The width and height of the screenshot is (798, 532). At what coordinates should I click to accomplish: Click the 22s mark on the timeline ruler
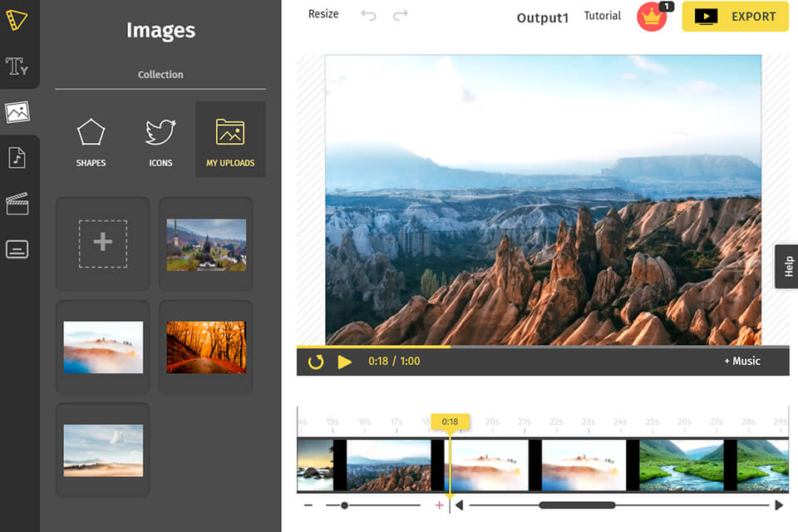point(556,421)
